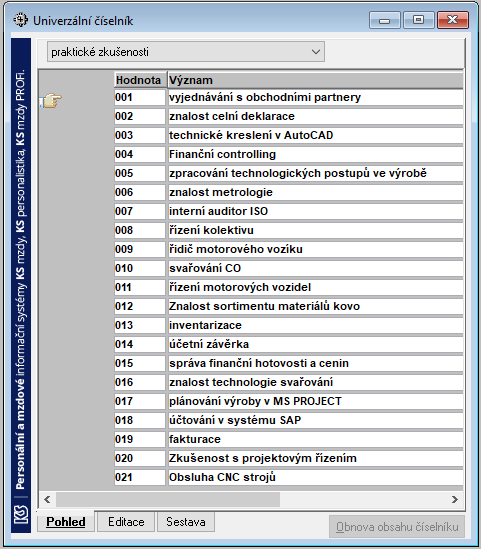This screenshot has height=549, width=481.
Task: Select 'účetní závěrka' cell
Action: [315, 344]
